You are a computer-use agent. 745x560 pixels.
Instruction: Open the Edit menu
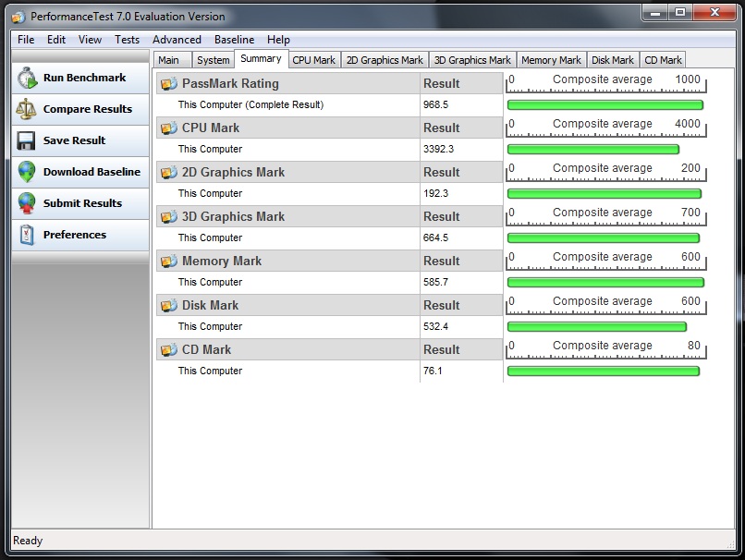(56, 40)
